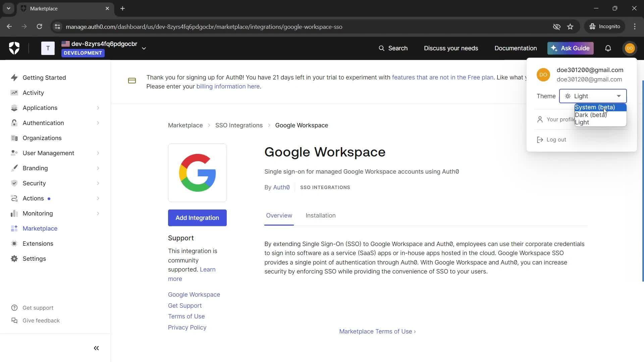Expand the Security sidebar chevron

tap(98, 183)
